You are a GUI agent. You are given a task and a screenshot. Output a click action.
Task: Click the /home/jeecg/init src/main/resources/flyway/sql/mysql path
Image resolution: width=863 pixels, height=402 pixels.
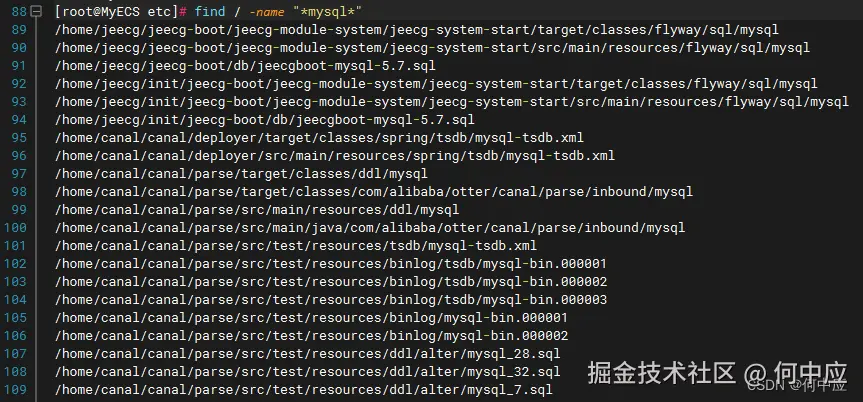(452, 102)
